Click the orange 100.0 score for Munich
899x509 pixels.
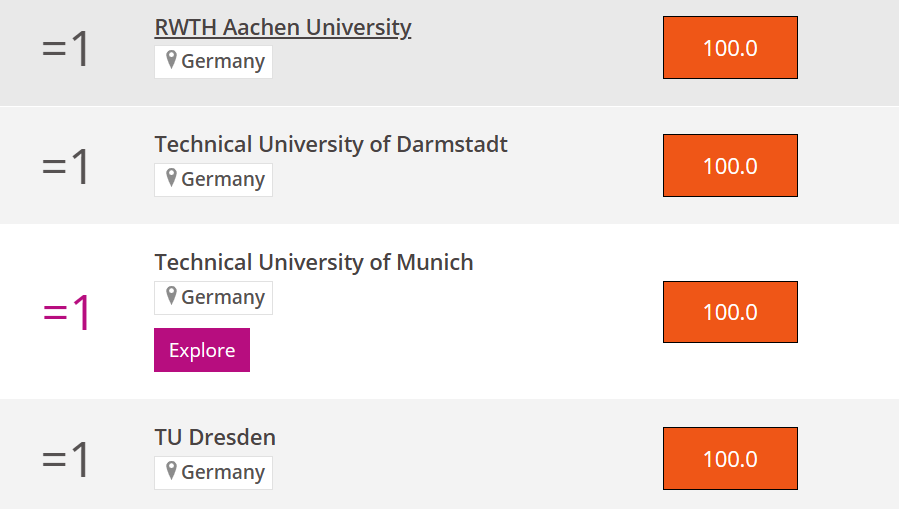[730, 312]
